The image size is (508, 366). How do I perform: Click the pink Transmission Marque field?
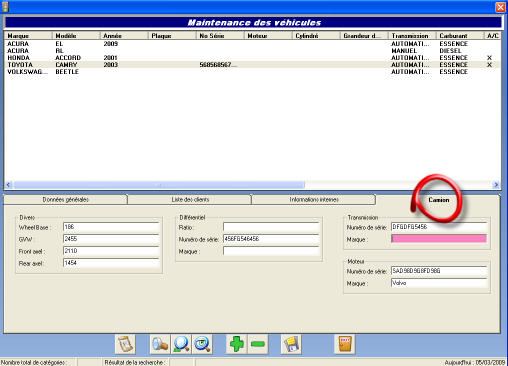(x=439, y=239)
